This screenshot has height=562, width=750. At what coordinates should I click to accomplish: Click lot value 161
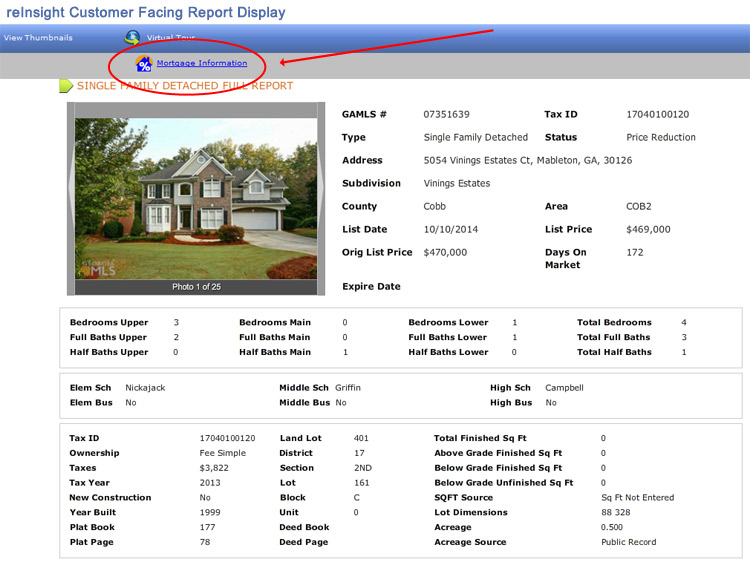click(x=362, y=483)
